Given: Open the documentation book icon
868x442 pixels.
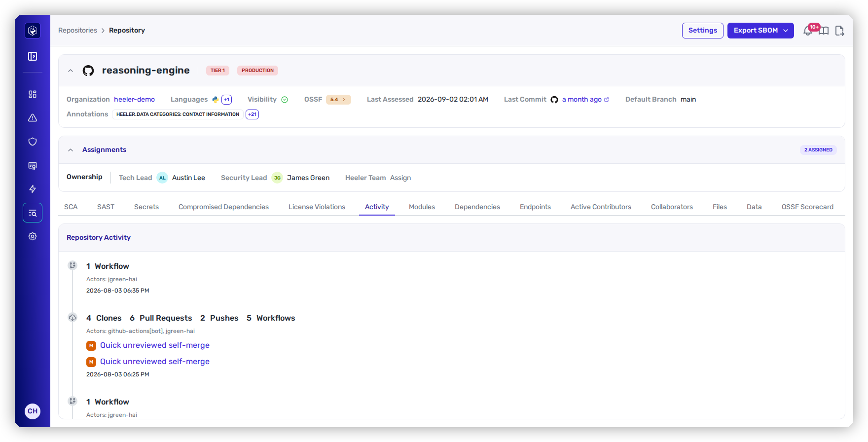Looking at the screenshot, I should coord(824,31).
